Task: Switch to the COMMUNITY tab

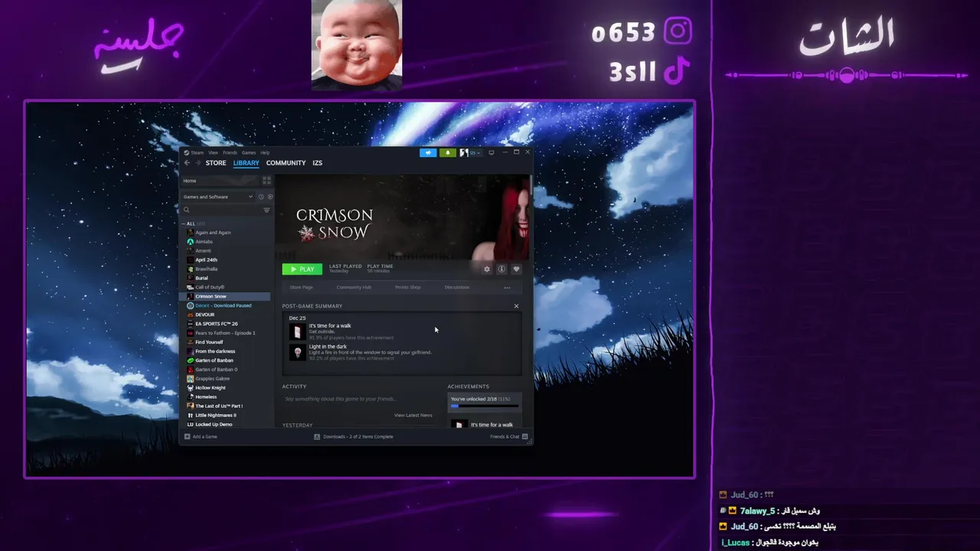Action: coord(286,163)
